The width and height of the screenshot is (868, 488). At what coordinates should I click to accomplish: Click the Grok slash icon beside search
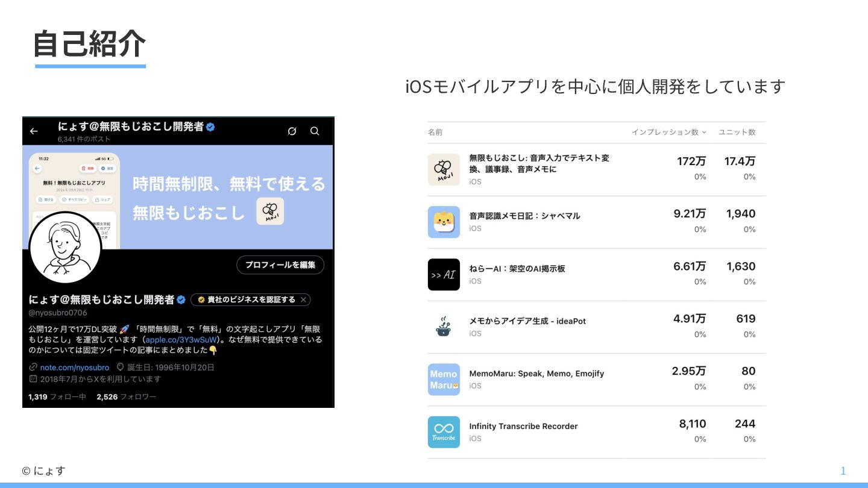pos(292,131)
